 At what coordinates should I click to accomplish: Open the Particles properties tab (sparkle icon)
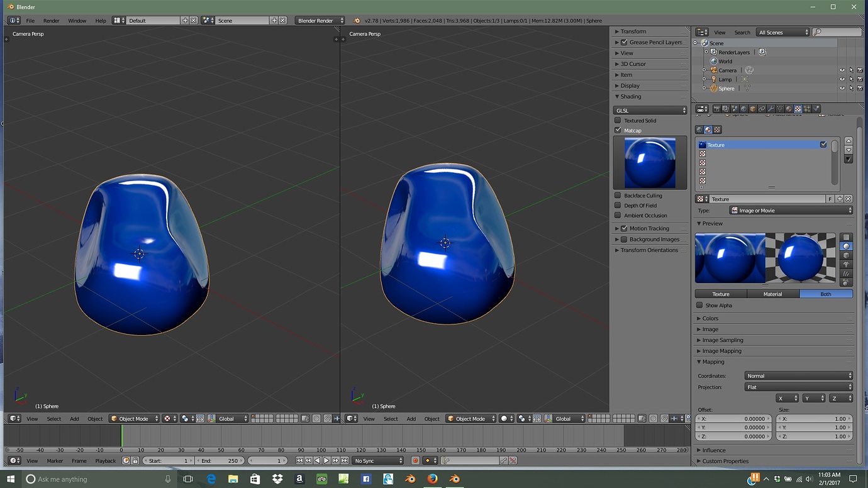[807, 109]
